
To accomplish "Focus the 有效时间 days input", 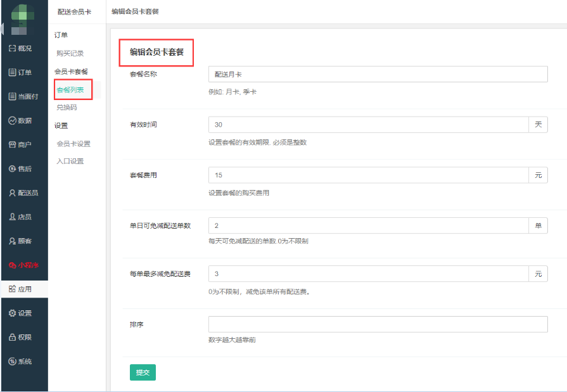I will [369, 125].
